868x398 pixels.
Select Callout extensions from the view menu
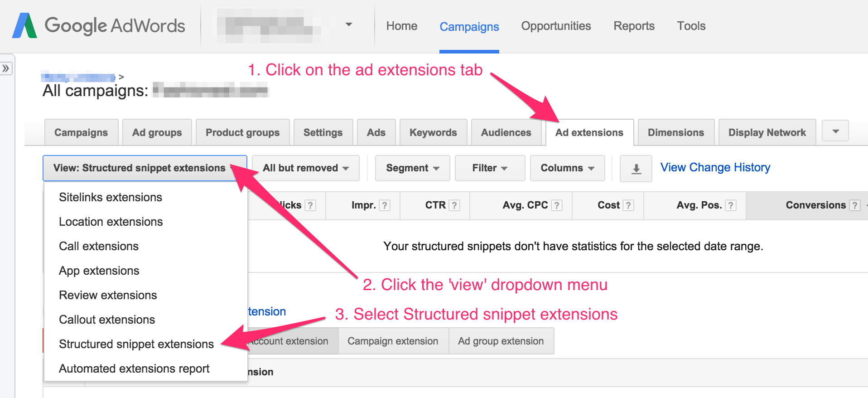(107, 320)
